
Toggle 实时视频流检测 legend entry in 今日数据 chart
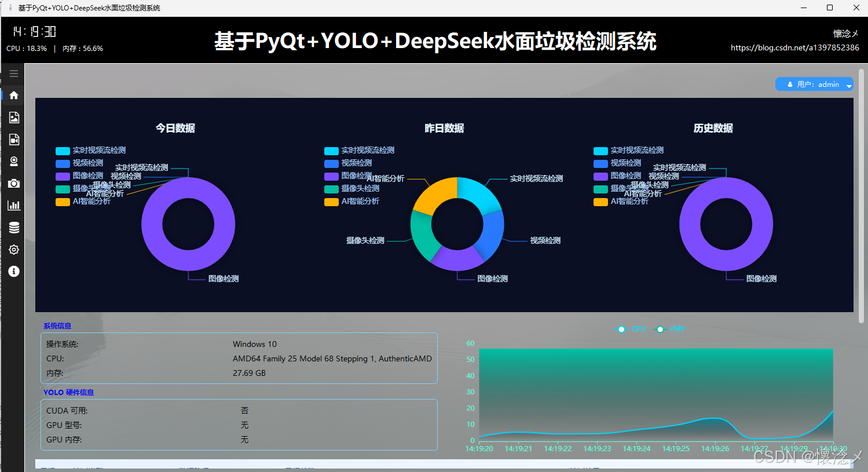pos(90,151)
